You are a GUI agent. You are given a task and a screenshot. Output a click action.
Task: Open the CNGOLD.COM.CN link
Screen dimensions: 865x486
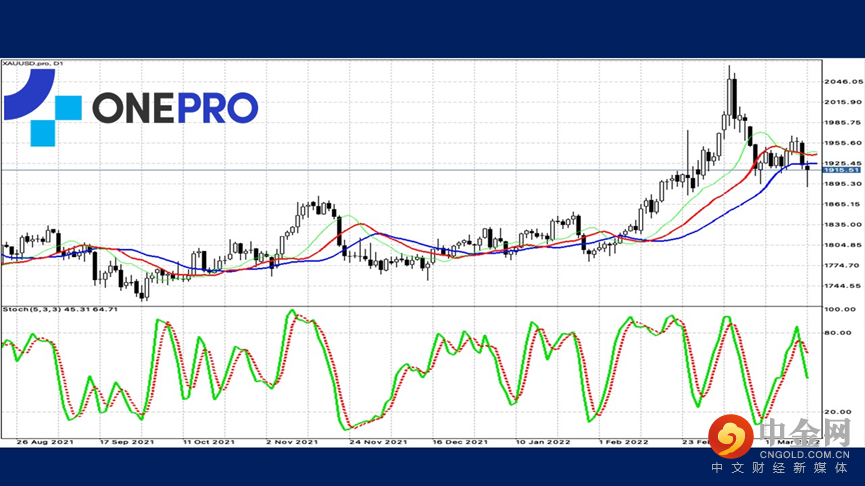coord(805,455)
